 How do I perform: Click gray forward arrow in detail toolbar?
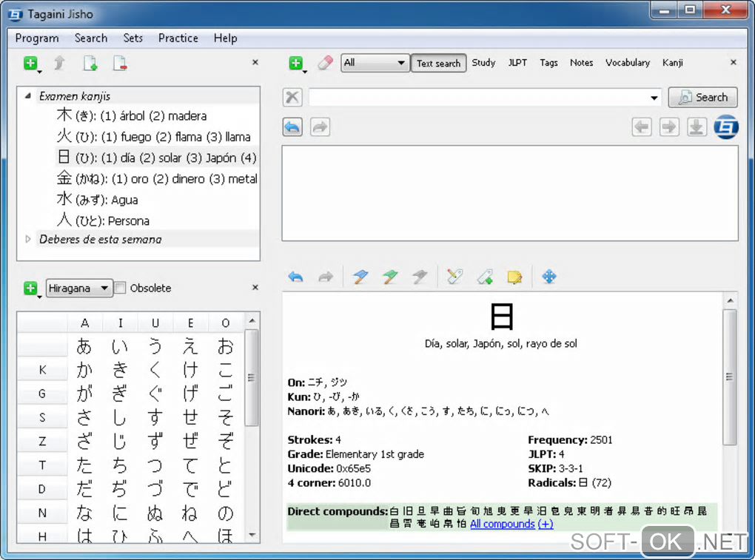click(x=326, y=277)
